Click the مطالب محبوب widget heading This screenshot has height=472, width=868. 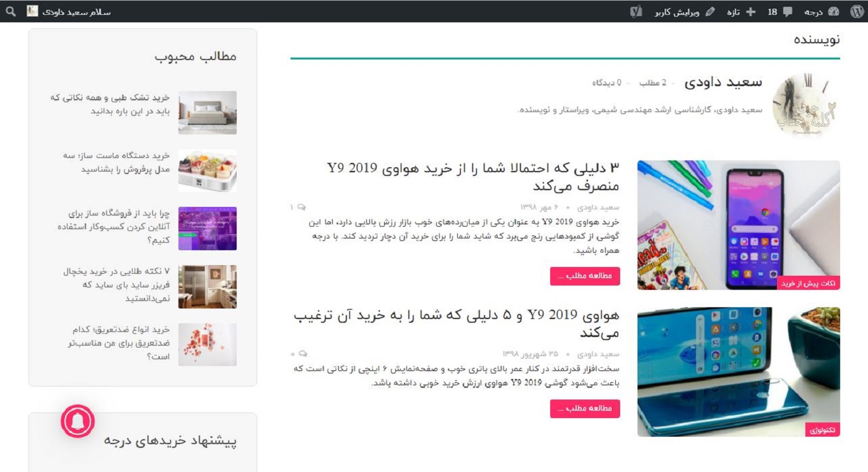196,56
